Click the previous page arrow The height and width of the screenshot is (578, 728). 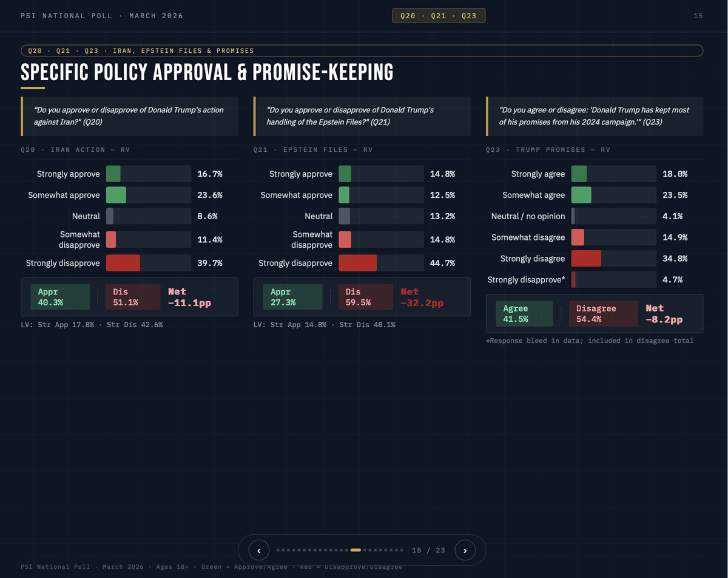[258, 550]
